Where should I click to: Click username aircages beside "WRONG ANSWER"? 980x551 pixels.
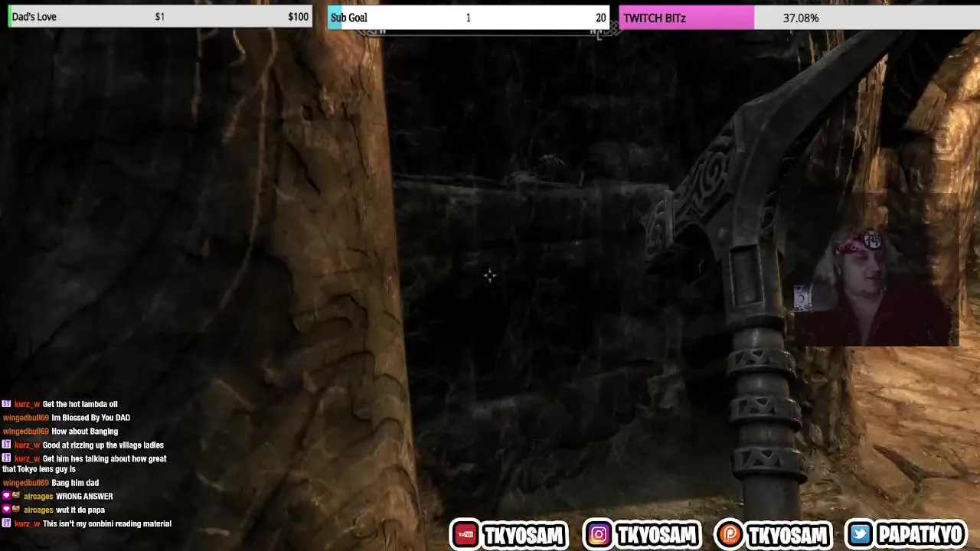coord(38,496)
